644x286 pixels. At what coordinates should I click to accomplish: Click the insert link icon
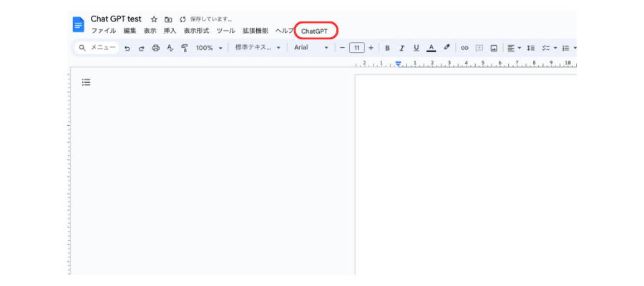(x=464, y=48)
